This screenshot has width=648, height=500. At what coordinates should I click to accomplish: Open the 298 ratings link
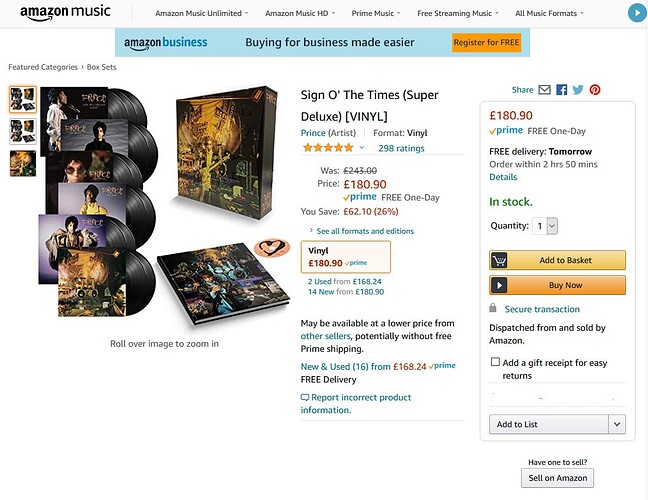401,148
